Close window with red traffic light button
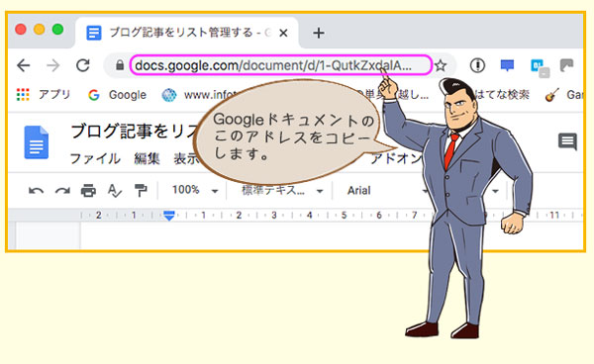The width and height of the screenshot is (594, 364). click(21, 29)
